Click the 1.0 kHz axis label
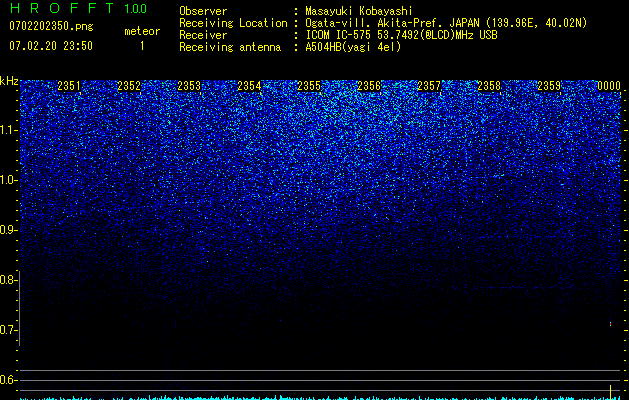629x400 pixels. [8, 180]
